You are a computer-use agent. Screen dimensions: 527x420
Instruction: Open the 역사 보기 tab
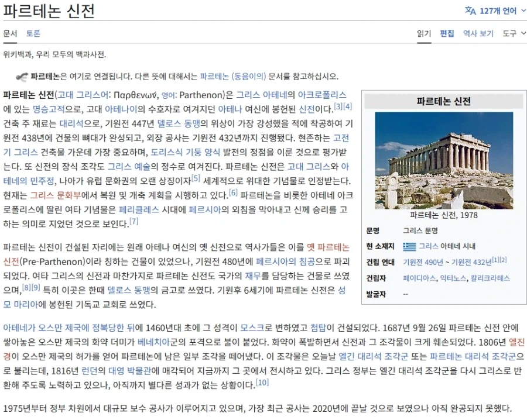click(x=478, y=33)
